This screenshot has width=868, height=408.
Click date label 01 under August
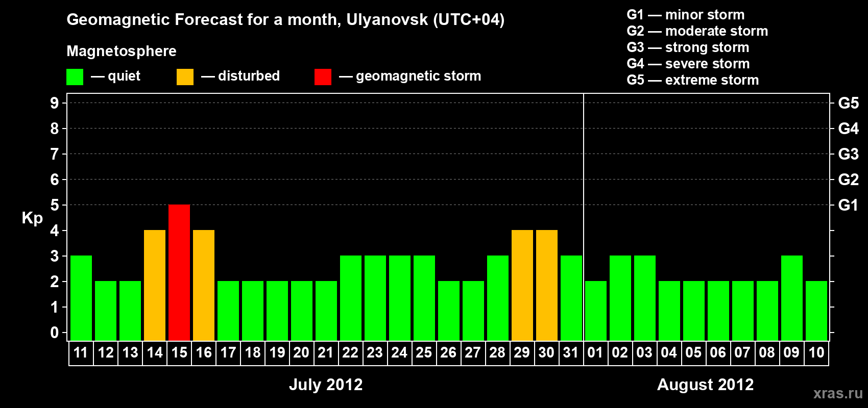[x=595, y=353]
